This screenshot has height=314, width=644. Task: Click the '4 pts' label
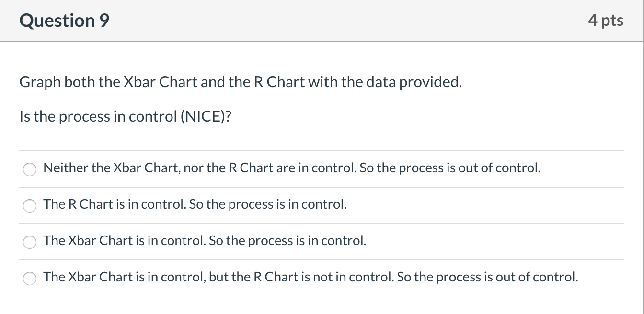[x=607, y=20]
